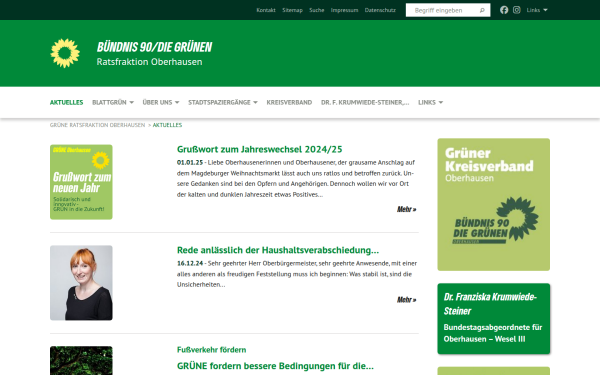Open the Grüner Kreisverband Oberhausen banner
Image resolution: width=600 pixels, height=375 pixels.
coord(494,204)
